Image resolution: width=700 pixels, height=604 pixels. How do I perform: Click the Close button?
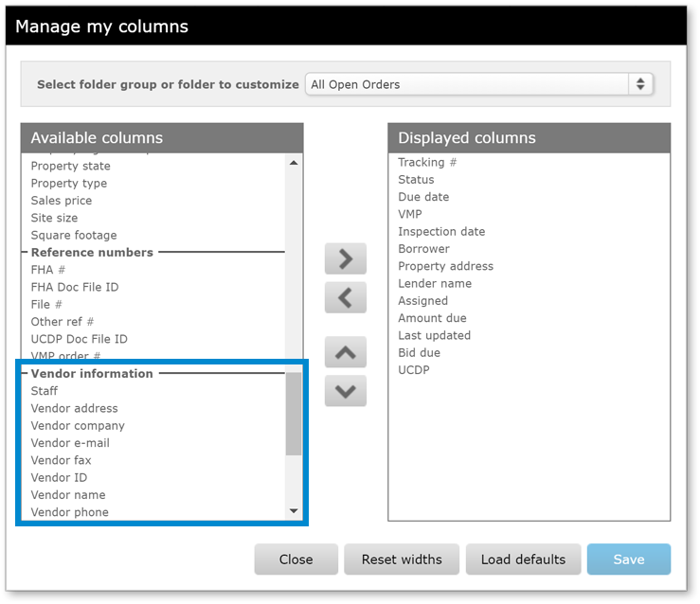[x=296, y=559]
